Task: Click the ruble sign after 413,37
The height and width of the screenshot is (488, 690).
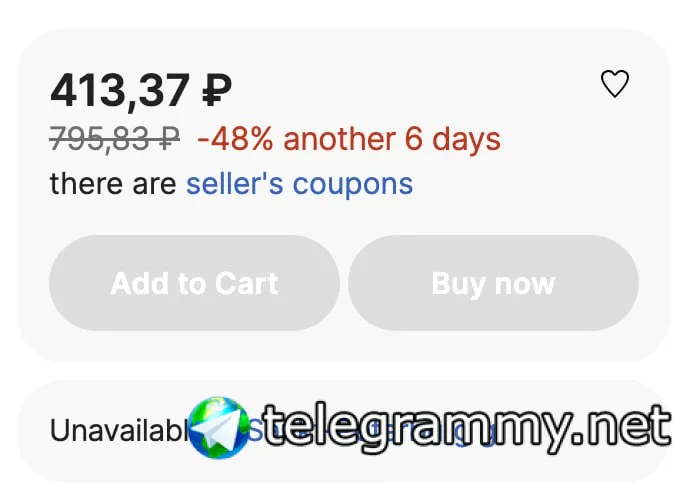Action: (x=216, y=91)
